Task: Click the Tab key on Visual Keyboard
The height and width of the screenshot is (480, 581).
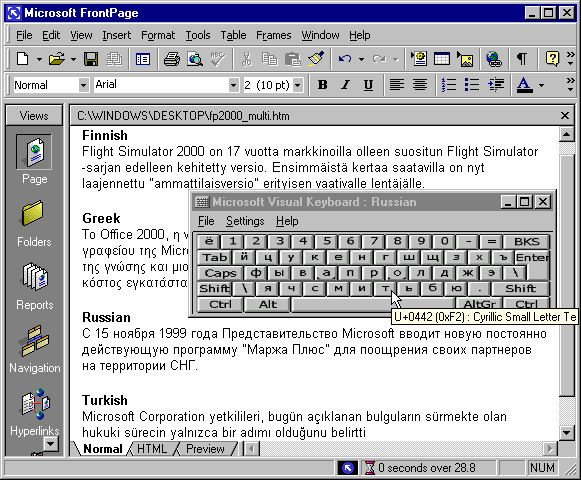Action: pos(214,257)
